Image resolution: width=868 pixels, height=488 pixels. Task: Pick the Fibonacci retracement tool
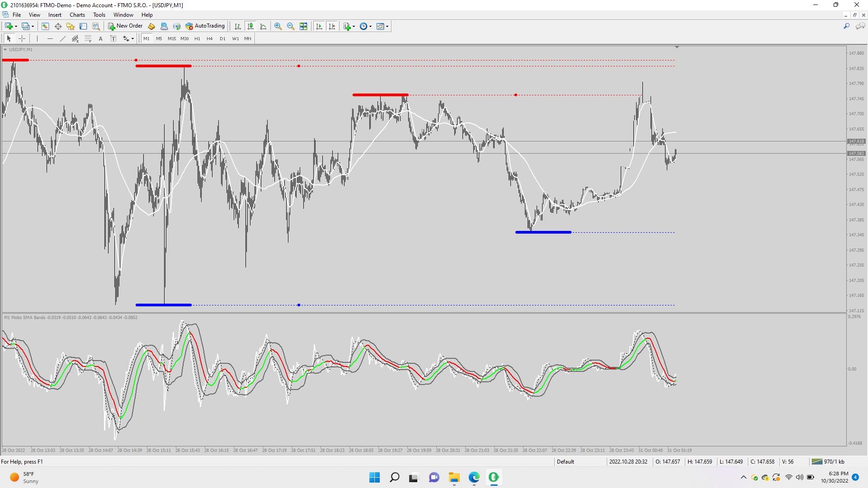pyautogui.click(x=88, y=39)
